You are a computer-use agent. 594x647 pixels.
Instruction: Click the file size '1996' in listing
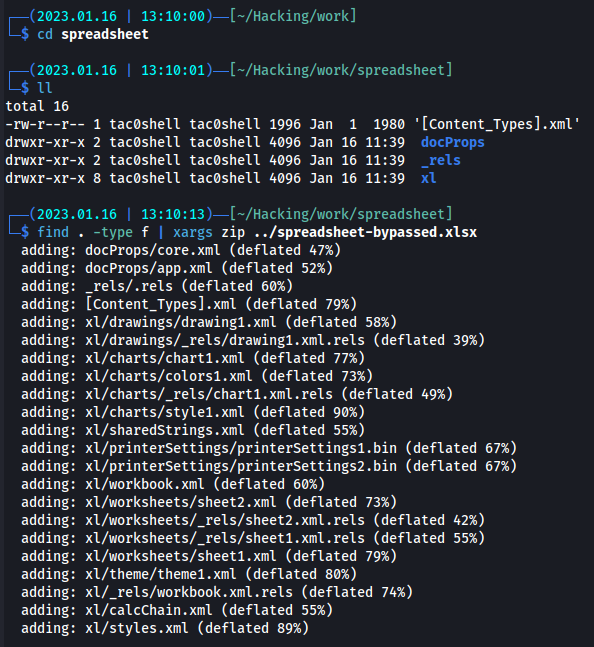click(x=285, y=124)
